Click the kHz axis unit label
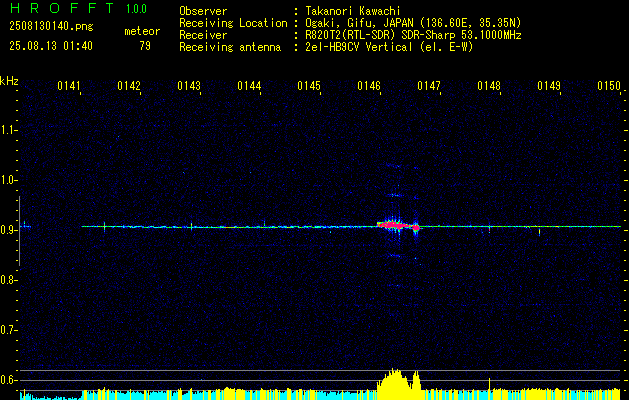The width and height of the screenshot is (629, 400). coord(9,81)
